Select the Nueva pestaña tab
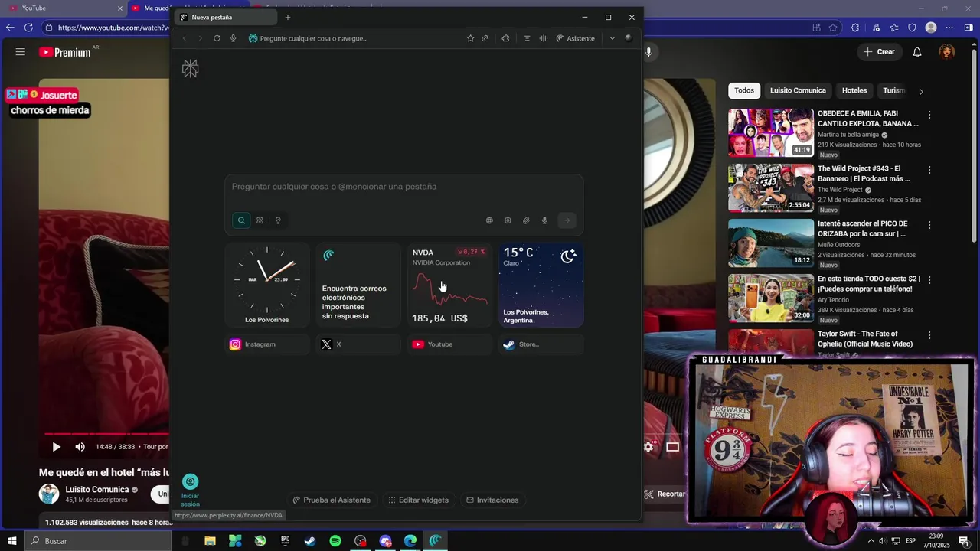Viewport: 980px width, 551px height. pos(226,18)
